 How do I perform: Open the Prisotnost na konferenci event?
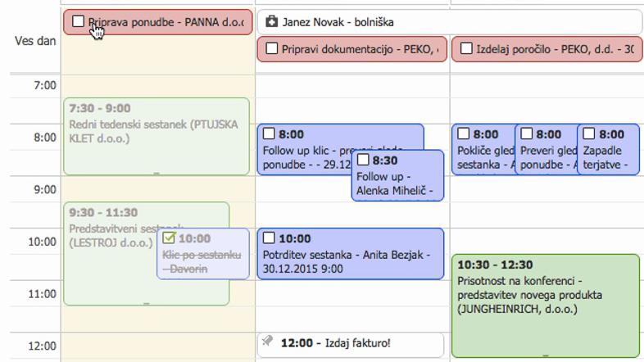[x=545, y=295]
